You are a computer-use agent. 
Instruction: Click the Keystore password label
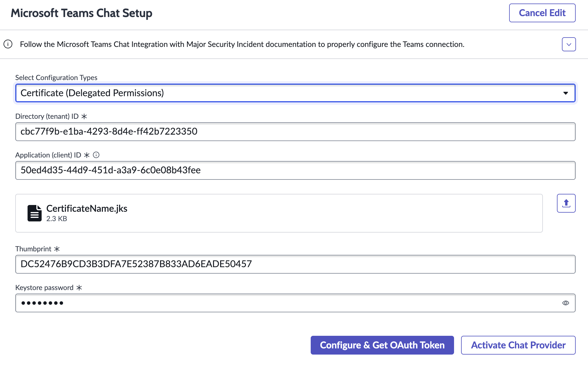tap(44, 287)
